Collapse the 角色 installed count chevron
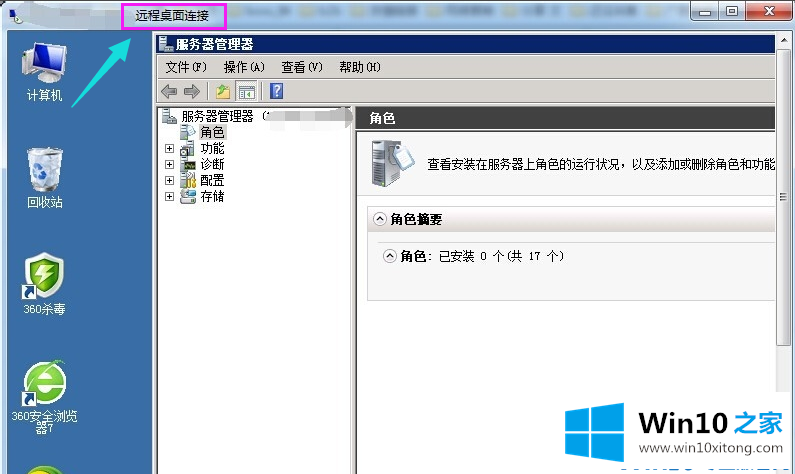The image size is (795, 474). coord(389,256)
